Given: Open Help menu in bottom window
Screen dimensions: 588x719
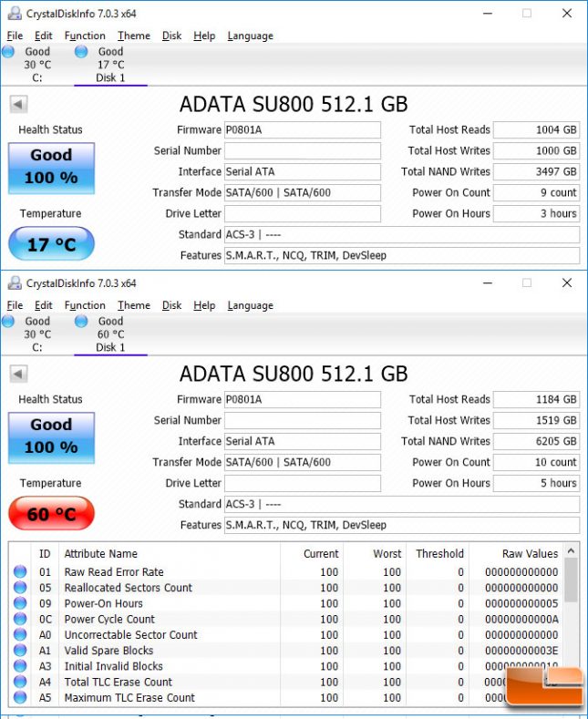Looking at the screenshot, I should point(204,305).
